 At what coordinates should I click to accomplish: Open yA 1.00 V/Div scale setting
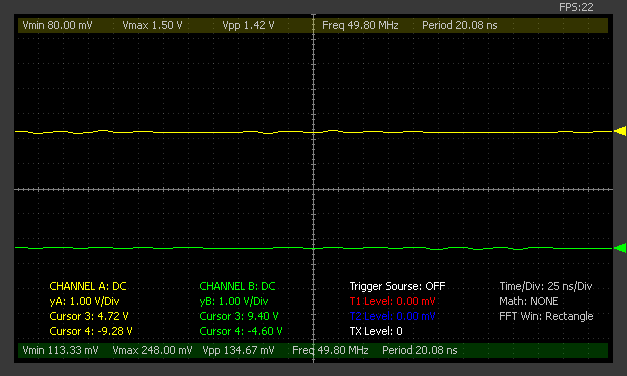[x=84, y=301]
